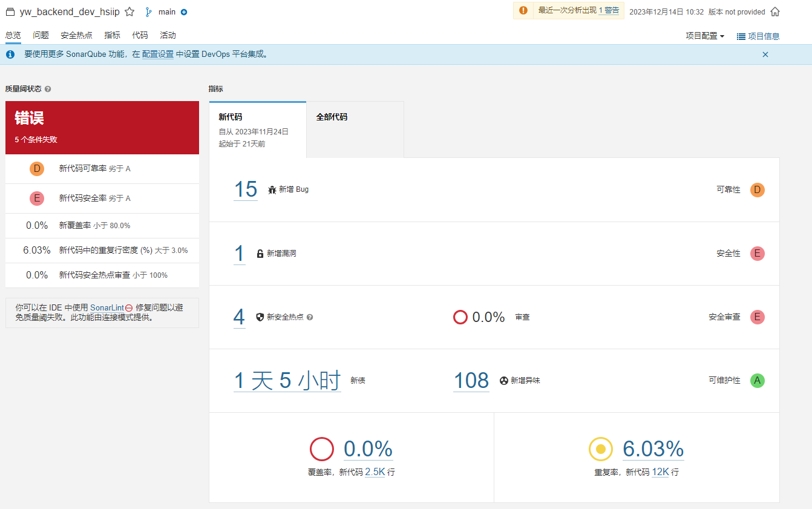This screenshot has width=812, height=509.
Task: Click the 15 new bugs count
Action: (x=246, y=189)
